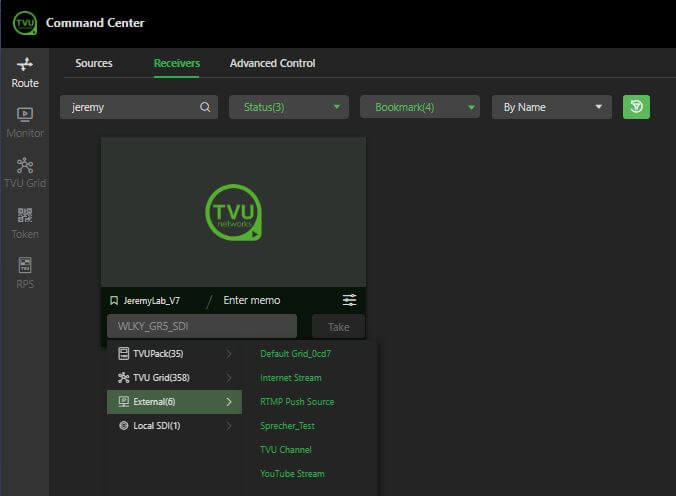Viewport: 676px width, 496px height.
Task: Select External(6) source category
Action: tap(174, 402)
